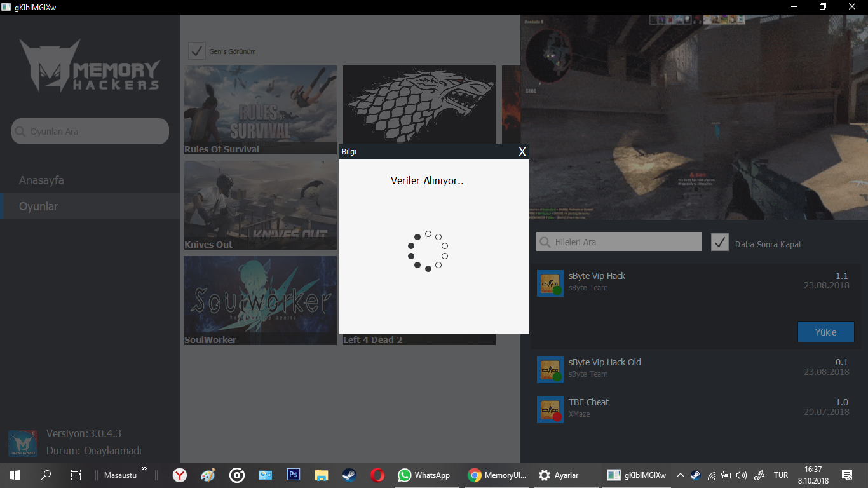Open the Windows Start menu
This screenshot has width=868, height=488.
(15, 475)
